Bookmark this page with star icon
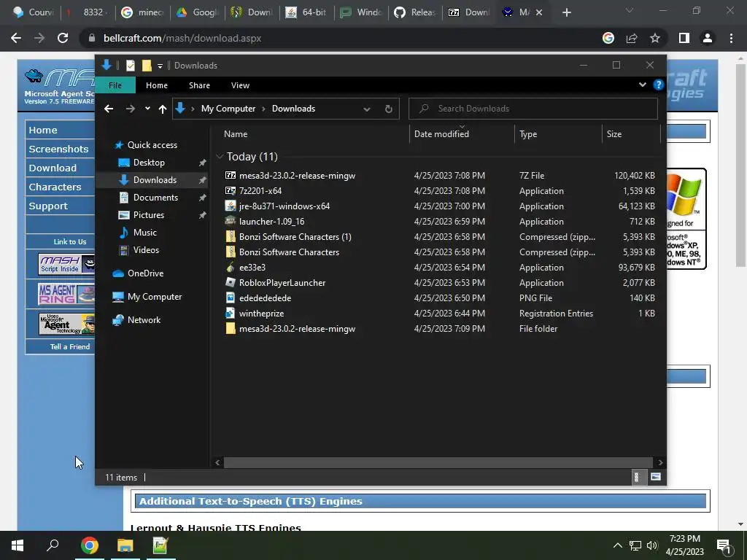 (x=655, y=38)
